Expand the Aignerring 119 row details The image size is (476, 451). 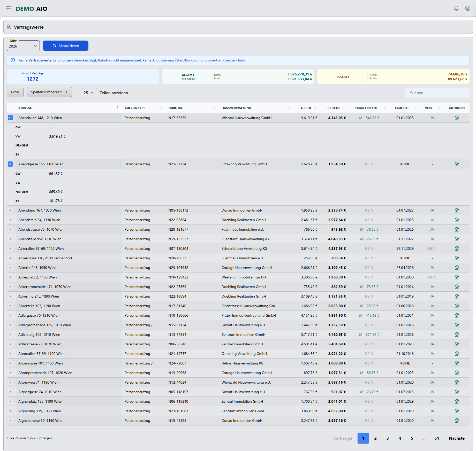[x=10, y=411]
